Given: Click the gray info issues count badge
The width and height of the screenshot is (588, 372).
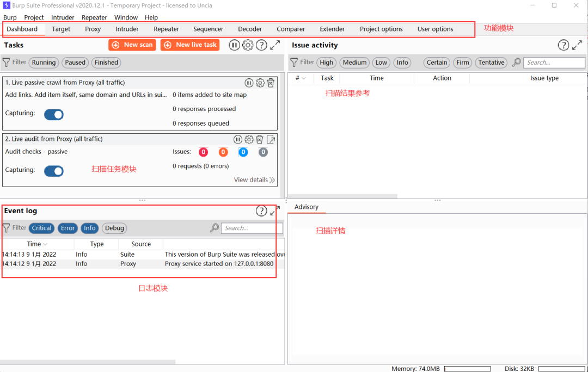Looking at the screenshot, I should pos(263,152).
